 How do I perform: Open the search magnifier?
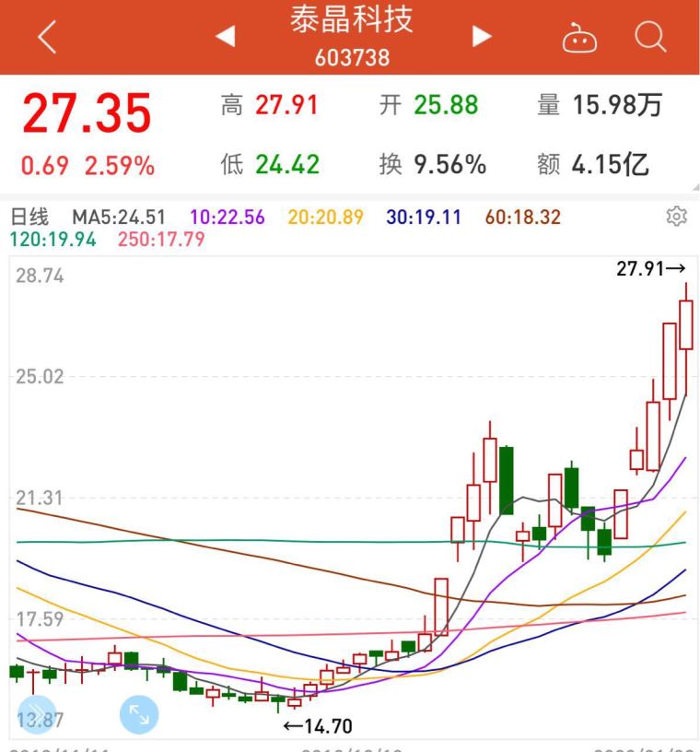pos(650,37)
